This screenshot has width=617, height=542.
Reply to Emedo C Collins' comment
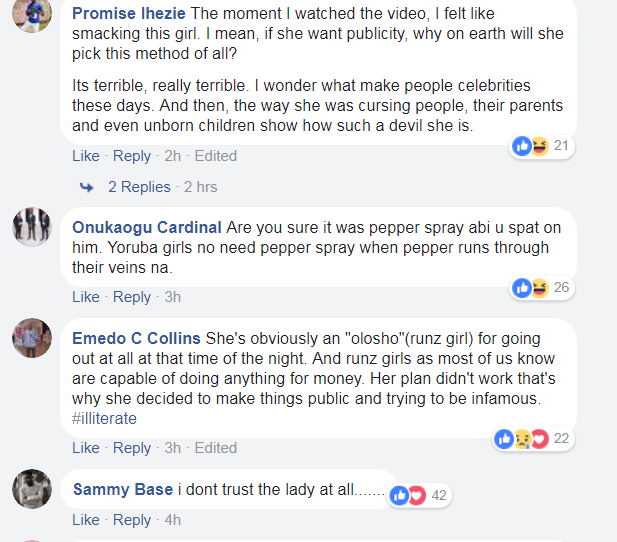coord(132,448)
